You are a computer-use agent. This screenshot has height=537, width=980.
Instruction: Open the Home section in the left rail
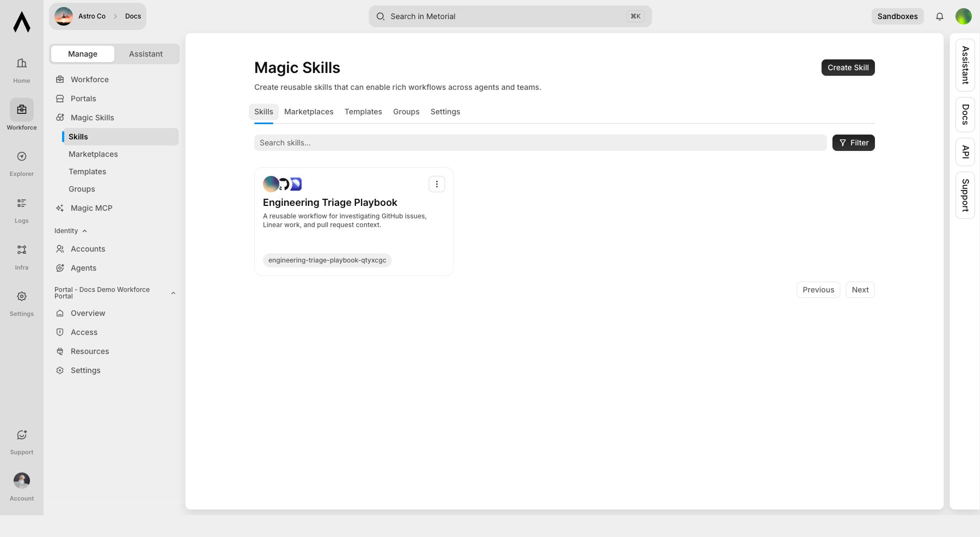pos(22,70)
